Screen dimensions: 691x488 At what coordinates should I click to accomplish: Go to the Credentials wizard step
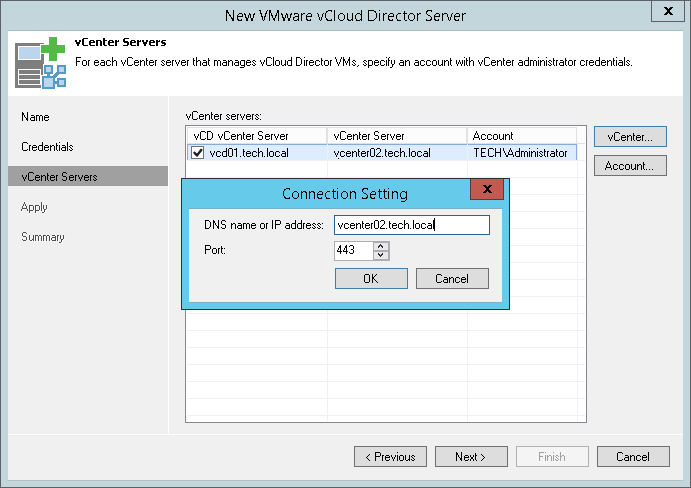[47, 147]
